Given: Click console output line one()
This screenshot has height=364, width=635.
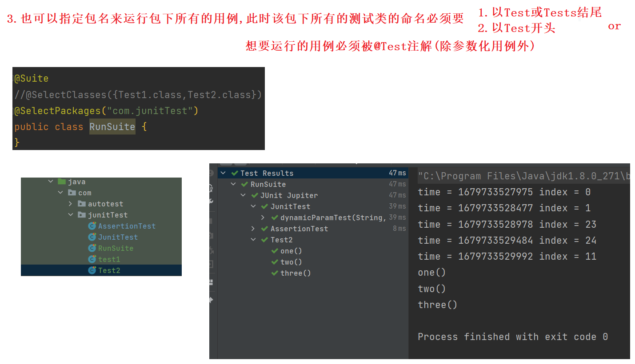Looking at the screenshot, I should 432,273.
